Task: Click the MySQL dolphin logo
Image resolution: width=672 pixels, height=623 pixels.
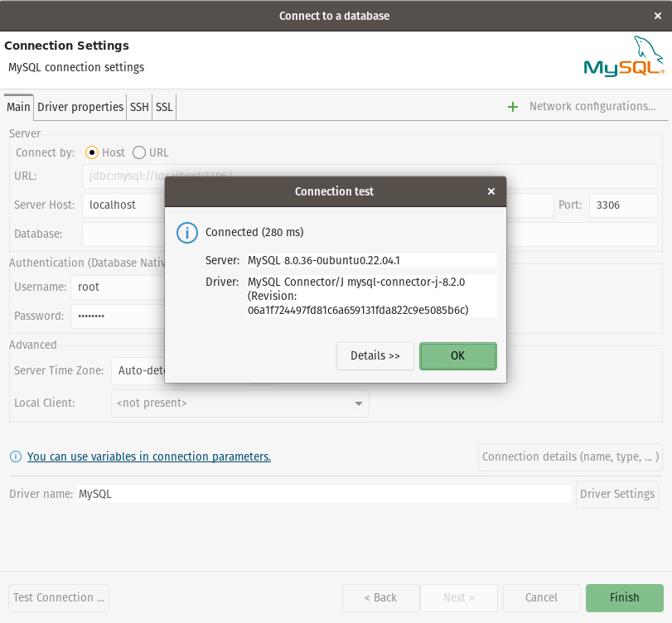Action: (x=623, y=56)
